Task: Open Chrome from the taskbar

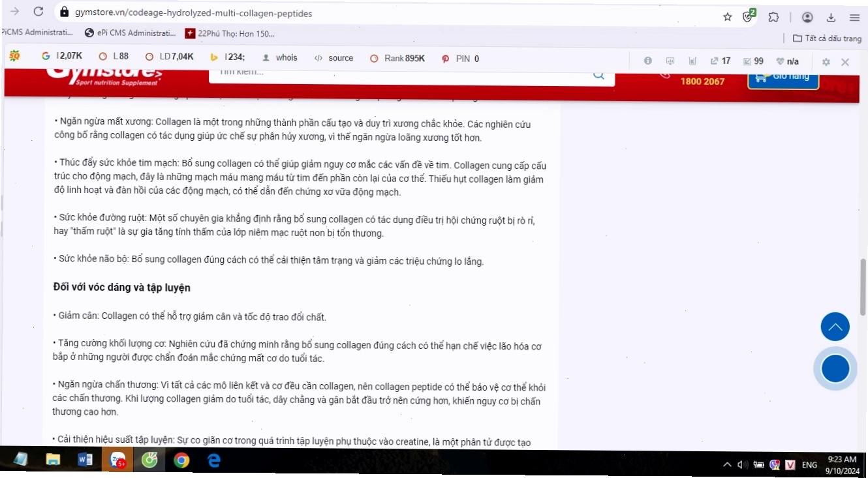Action: [181, 460]
